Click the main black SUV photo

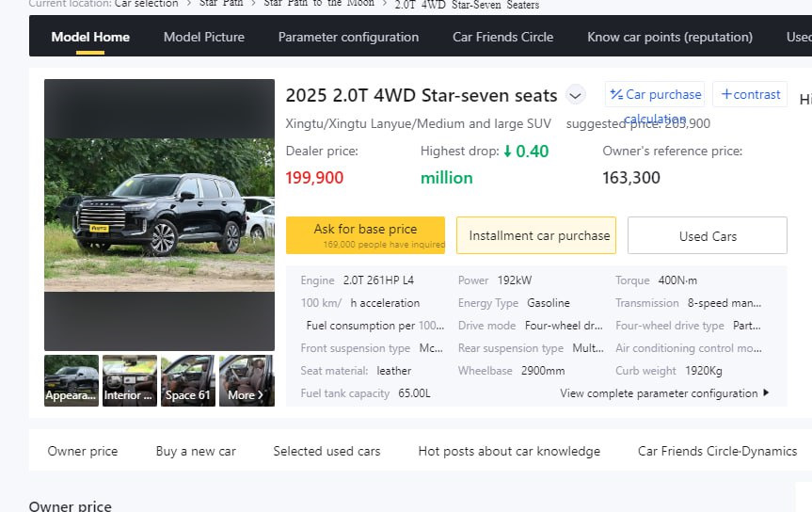point(160,215)
